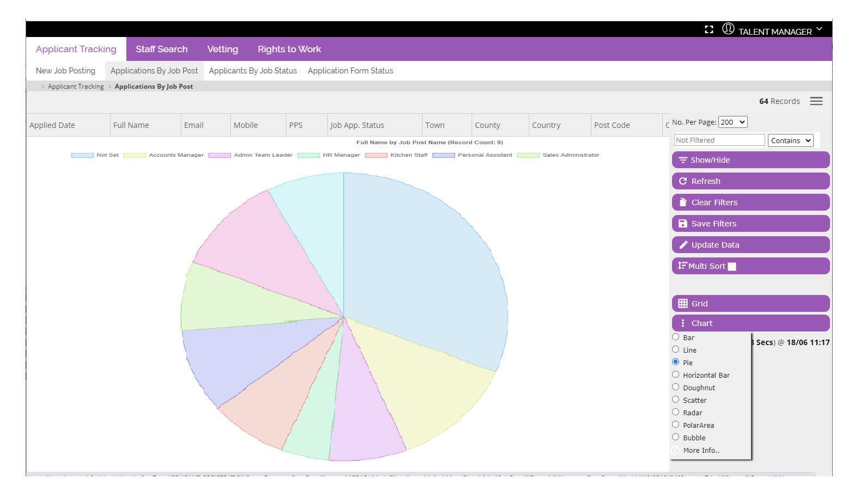Open Application Form Status submenu
The width and height of the screenshot is (867, 504).
pos(351,71)
